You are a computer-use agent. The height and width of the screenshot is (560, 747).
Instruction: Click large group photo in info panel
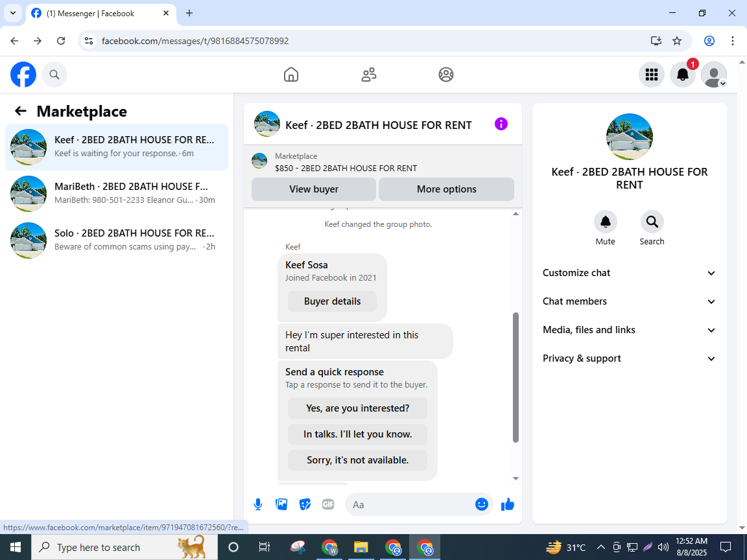(x=630, y=137)
